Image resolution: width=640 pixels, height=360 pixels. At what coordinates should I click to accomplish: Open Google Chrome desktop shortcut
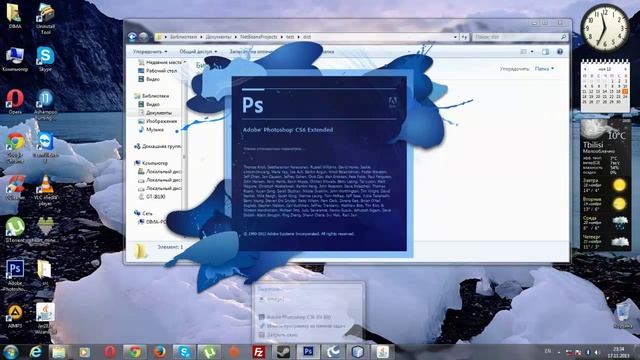pyautogui.click(x=15, y=147)
